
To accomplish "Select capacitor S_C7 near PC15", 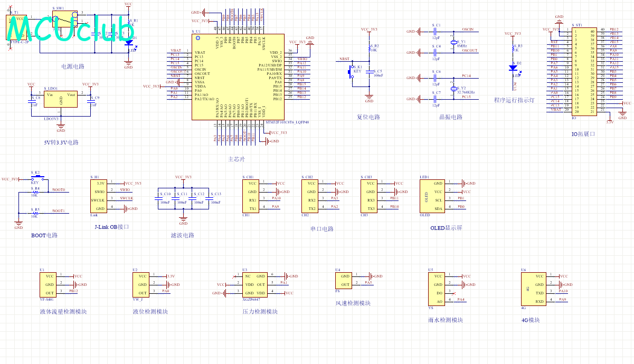I will point(436,99).
